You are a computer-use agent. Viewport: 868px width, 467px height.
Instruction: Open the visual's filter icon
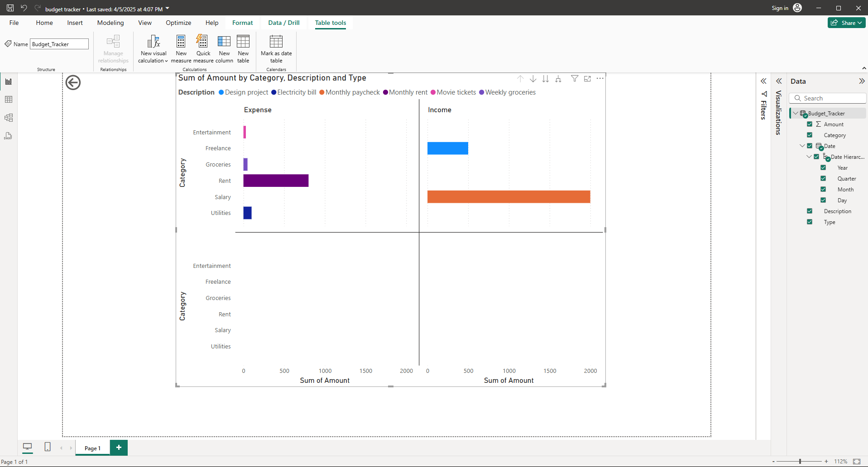[x=574, y=79]
